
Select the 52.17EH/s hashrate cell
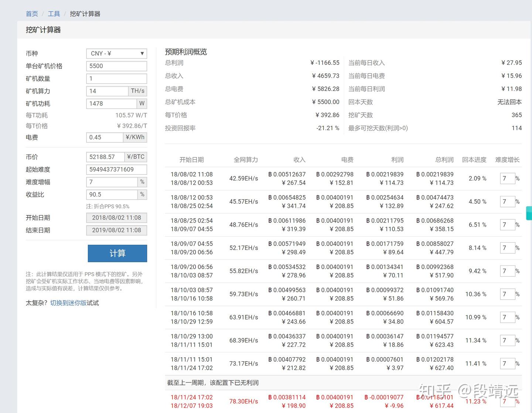pyautogui.click(x=244, y=248)
